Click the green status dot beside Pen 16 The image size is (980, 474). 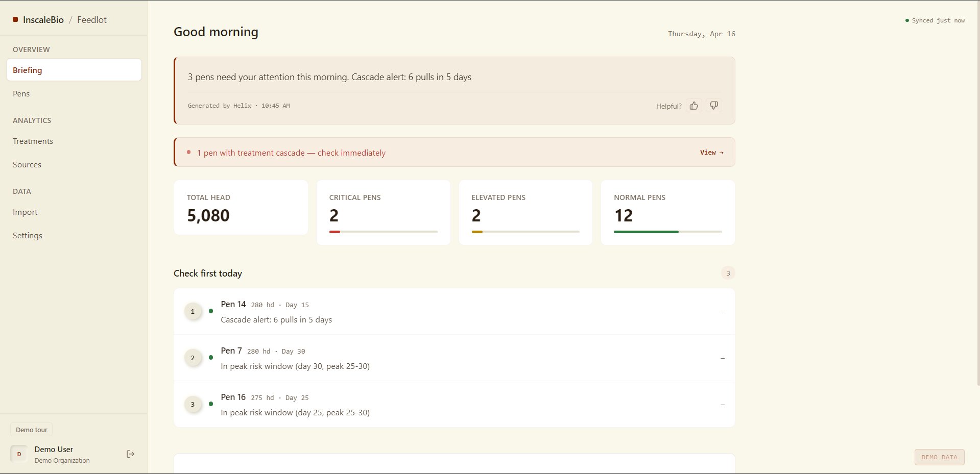point(212,404)
